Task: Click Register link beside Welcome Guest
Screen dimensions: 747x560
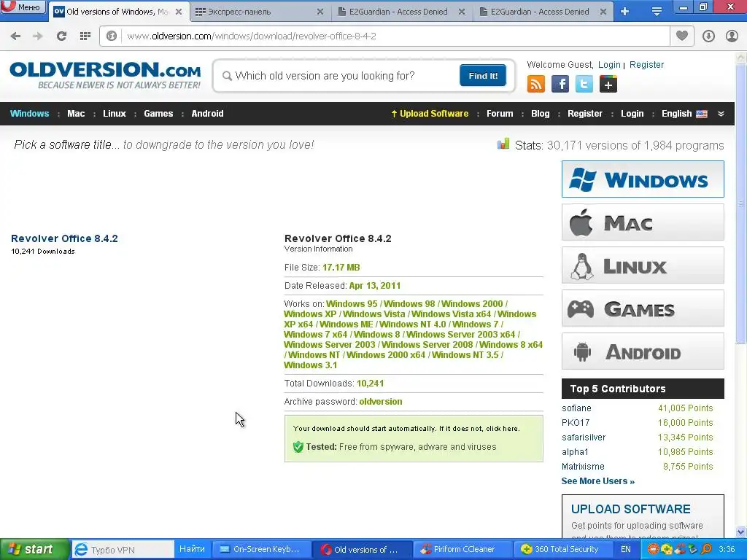Action: tap(646, 65)
